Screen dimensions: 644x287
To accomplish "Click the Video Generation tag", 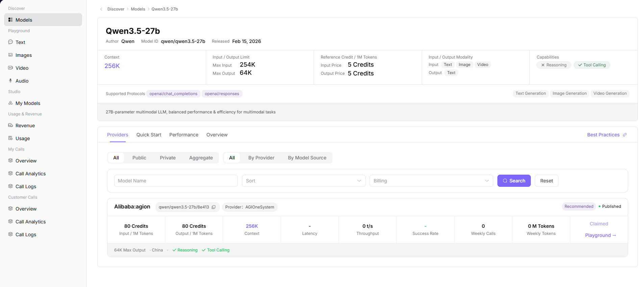I will point(610,93).
